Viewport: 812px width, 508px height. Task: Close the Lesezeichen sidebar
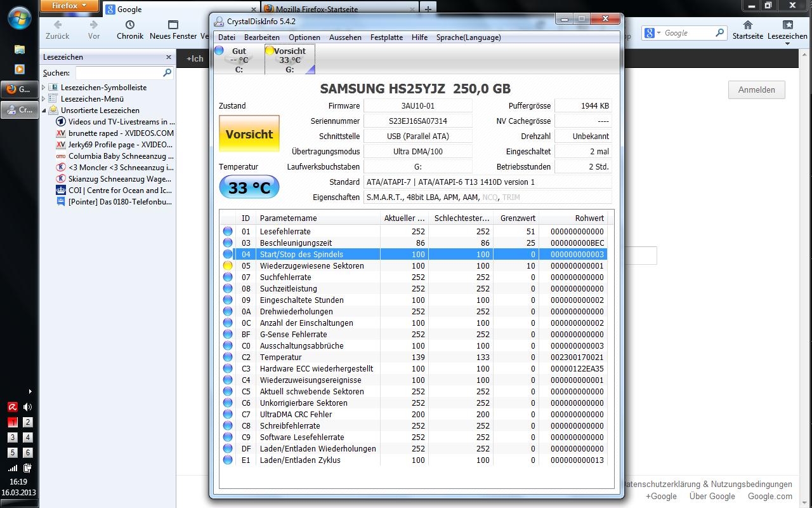168,57
